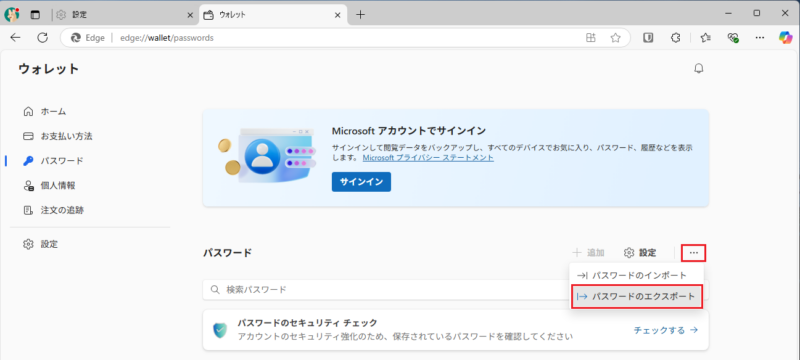Open Edge Settings and more menu
Viewport: 800px width, 360px height.
click(x=760, y=37)
